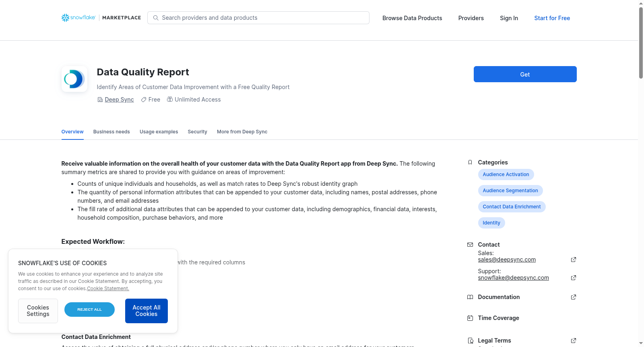
Task: Switch to the Usage examples tab
Action: click(x=159, y=132)
